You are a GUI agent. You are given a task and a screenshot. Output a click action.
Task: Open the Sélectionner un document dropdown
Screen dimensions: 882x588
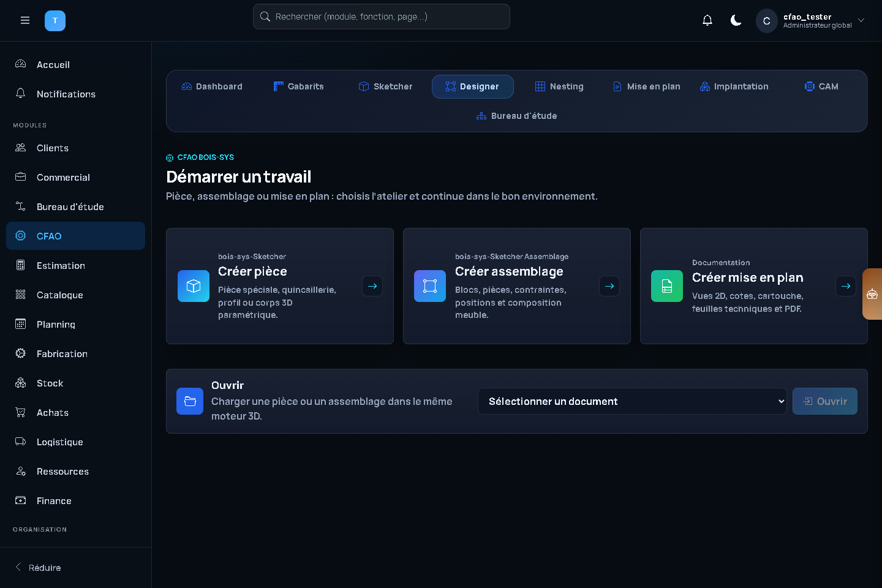pyautogui.click(x=632, y=401)
